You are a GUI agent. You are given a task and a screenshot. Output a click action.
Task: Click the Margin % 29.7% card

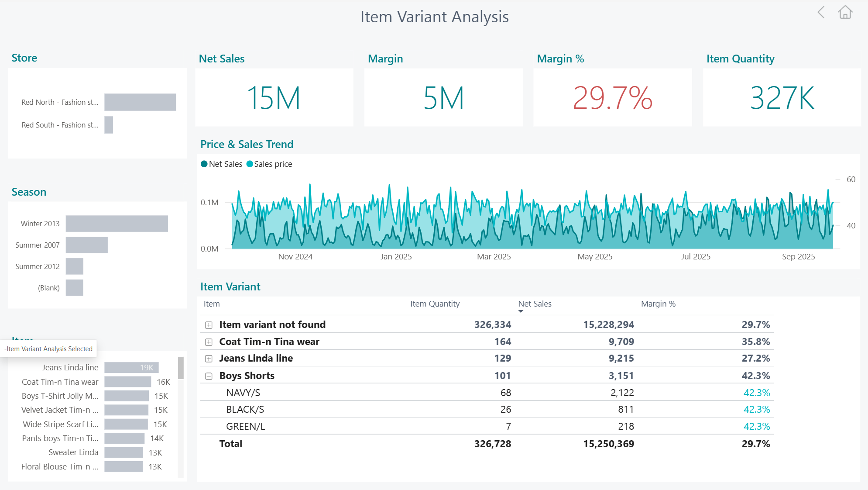(x=612, y=98)
